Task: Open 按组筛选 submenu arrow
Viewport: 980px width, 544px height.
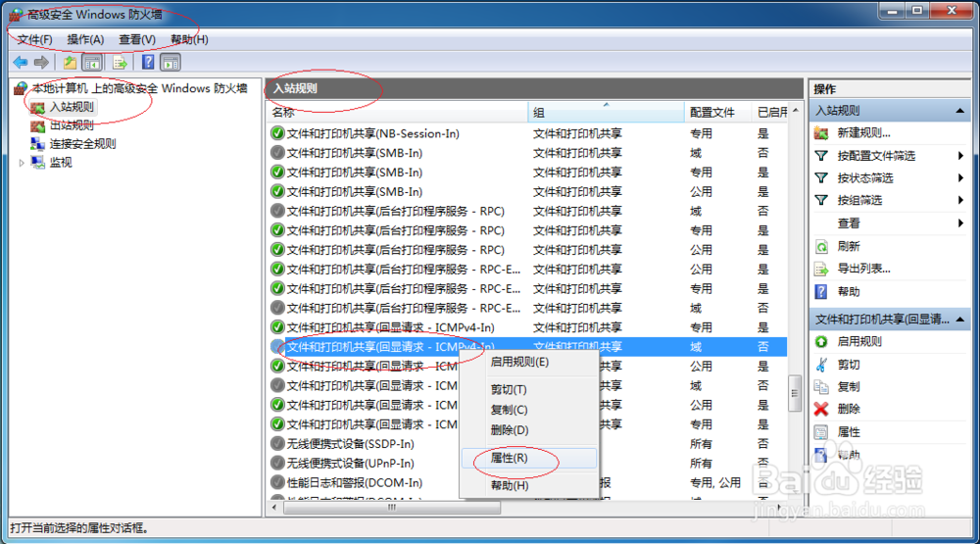Action: coord(960,201)
